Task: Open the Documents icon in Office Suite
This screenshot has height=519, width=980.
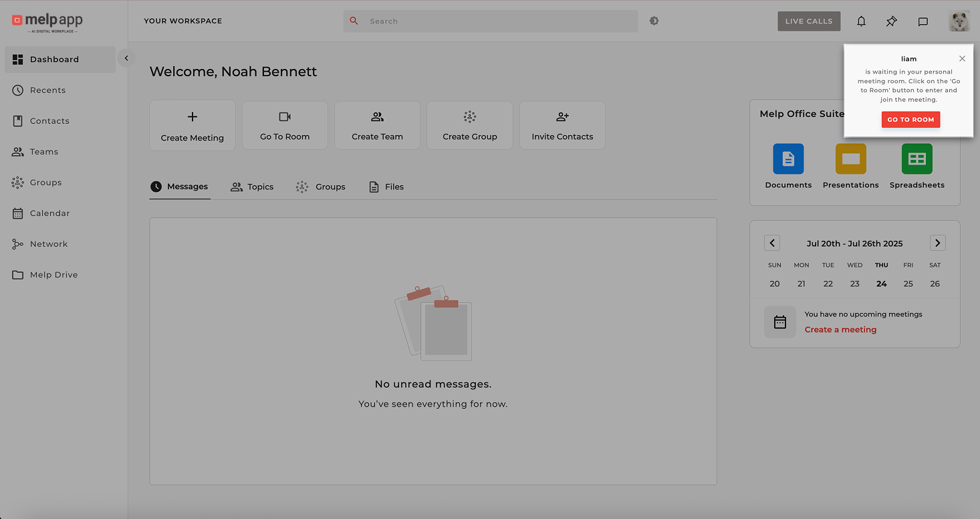Action: pos(788,159)
